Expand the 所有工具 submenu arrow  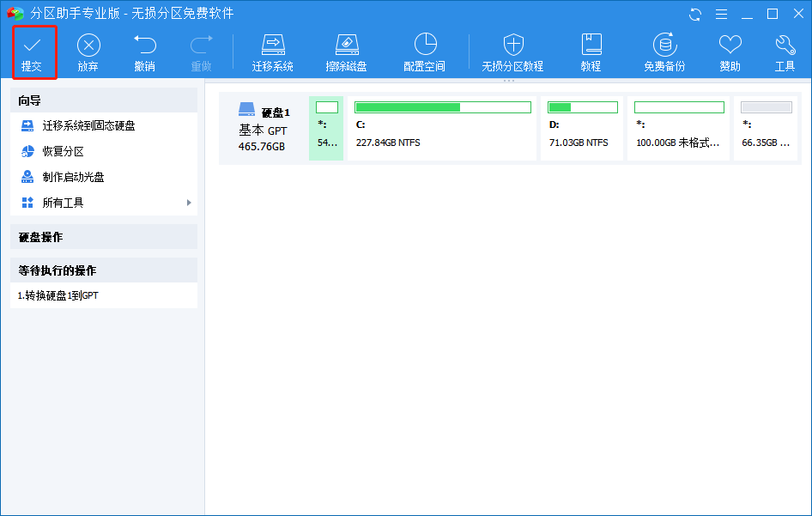[x=189, y=203]
